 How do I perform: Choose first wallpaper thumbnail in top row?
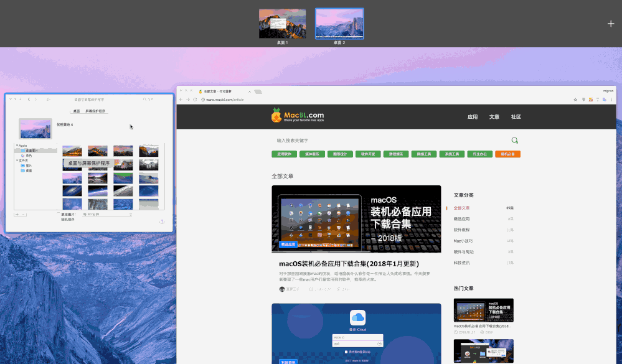[x=72, y=151]
